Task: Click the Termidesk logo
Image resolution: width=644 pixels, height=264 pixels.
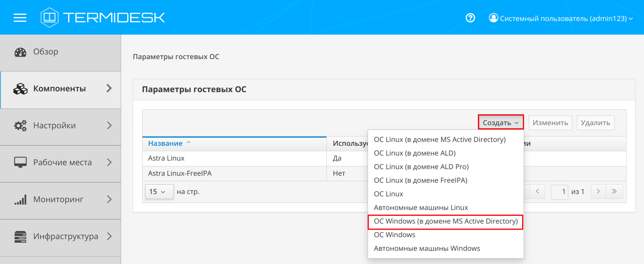Action: tap(103, 17)
